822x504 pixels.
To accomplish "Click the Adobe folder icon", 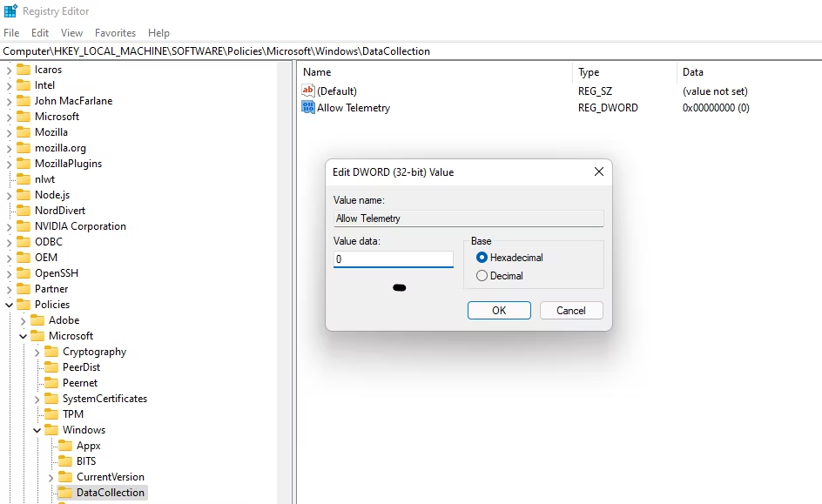I will 37,320.
